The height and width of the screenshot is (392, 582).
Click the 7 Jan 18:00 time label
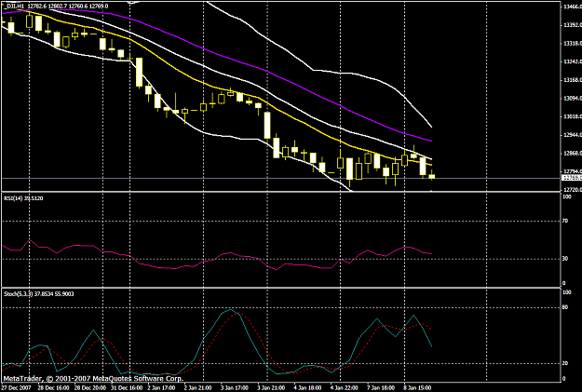pyautogui.click(x=381, y=388)
